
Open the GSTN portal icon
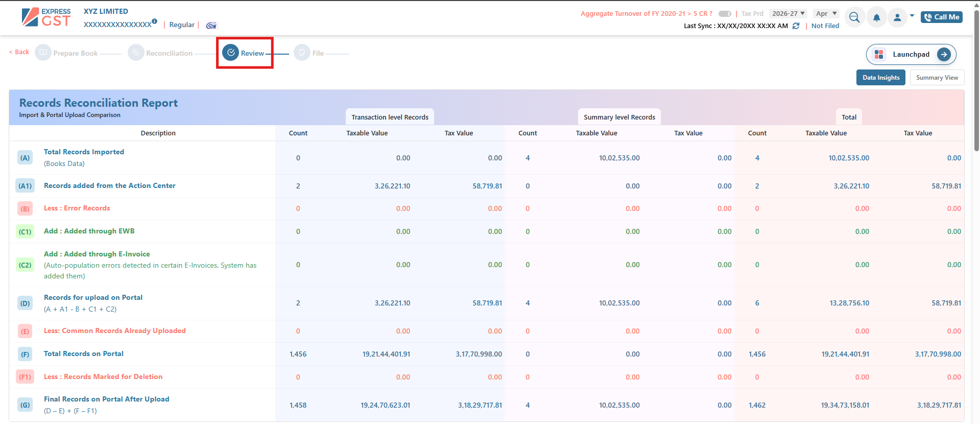211,26
